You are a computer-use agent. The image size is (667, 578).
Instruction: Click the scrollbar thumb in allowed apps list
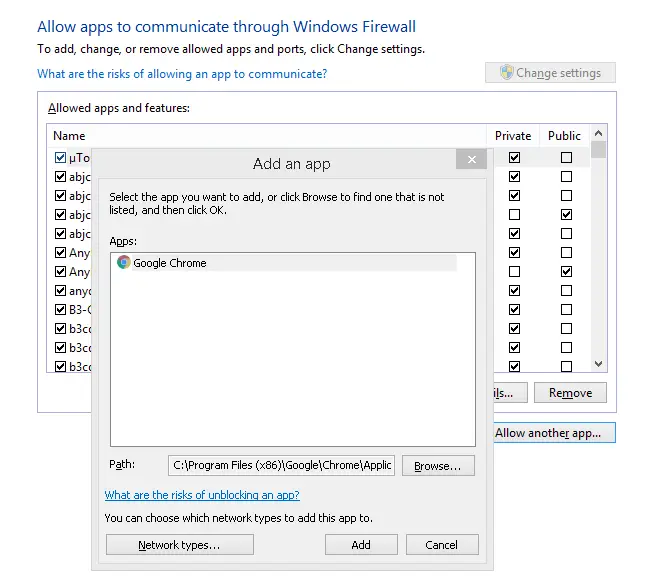click(x=599, y=150)
